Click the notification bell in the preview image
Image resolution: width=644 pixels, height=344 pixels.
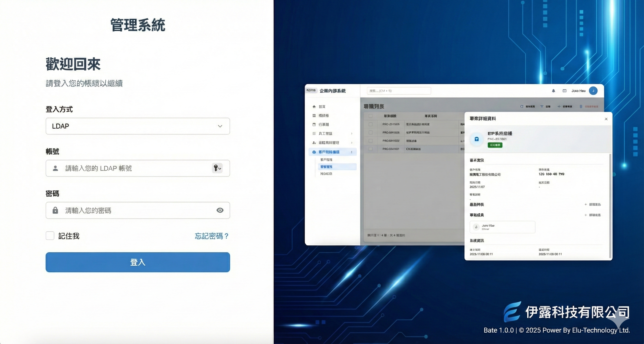553,91
